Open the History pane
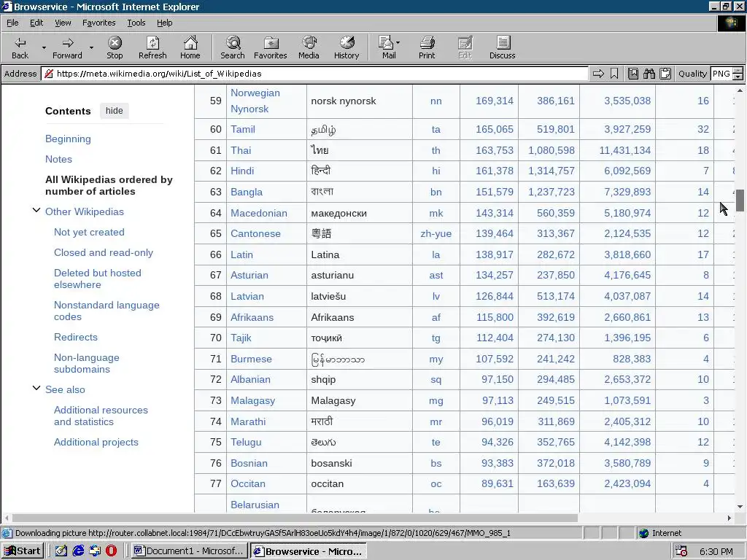This screenshot has width=747, height=560. point(347,47)
